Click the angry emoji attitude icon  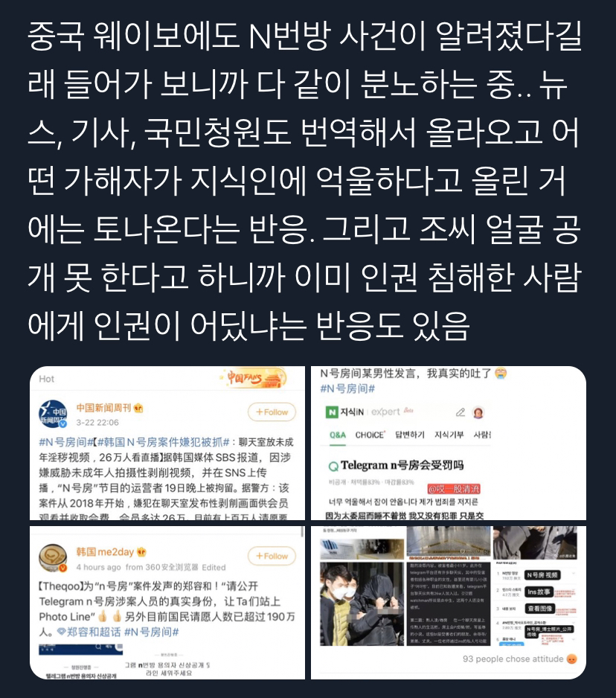572,659
